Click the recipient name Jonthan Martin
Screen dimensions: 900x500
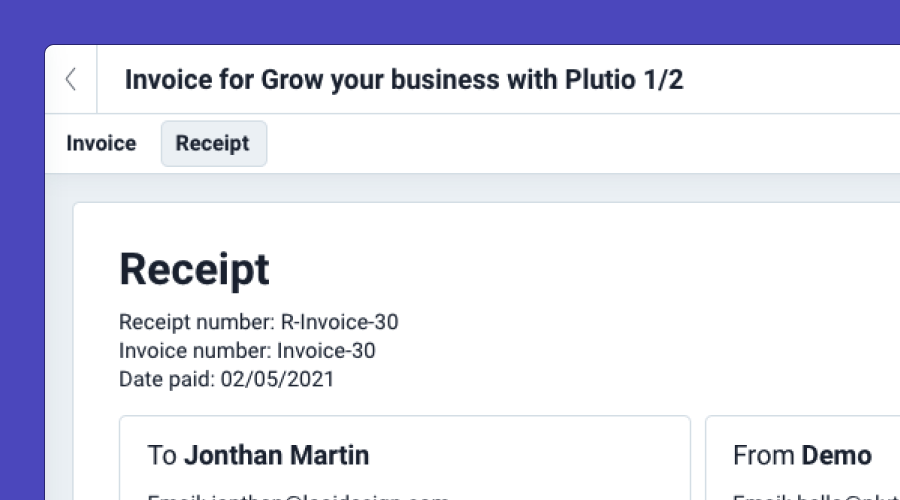tap(276, 456)
